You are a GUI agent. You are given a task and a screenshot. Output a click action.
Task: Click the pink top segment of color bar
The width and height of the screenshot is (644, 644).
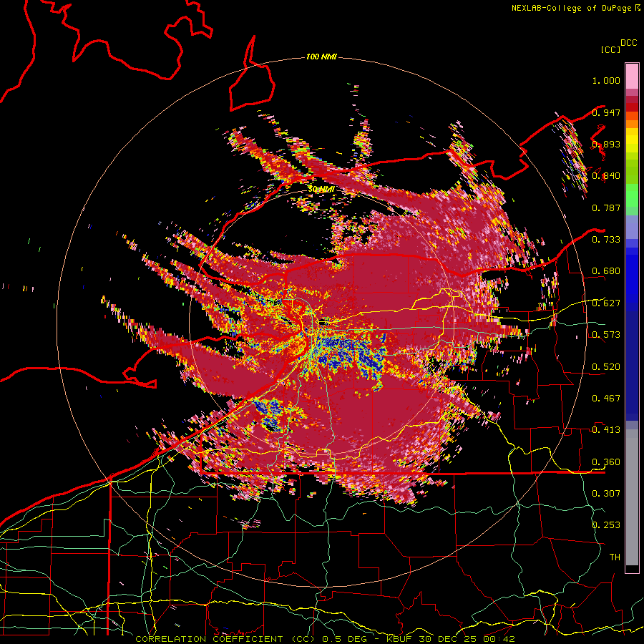[x=632, y=77]
